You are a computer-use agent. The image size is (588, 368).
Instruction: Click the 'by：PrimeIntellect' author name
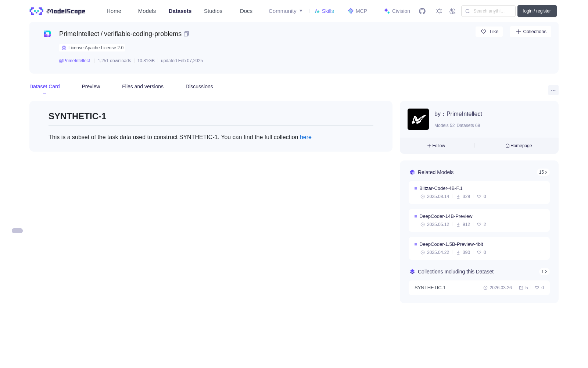point(458,114)
